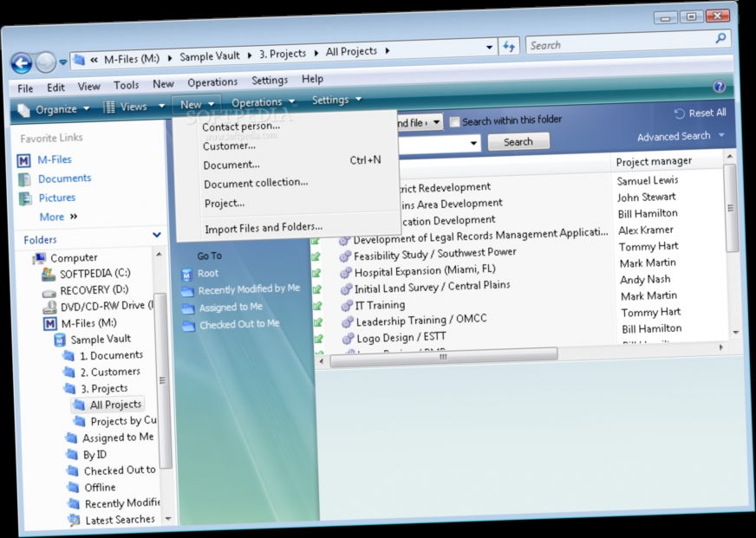The width and height of the screenshot is (756, 538).
Task: Open the File menu
Action: (25, 88)
